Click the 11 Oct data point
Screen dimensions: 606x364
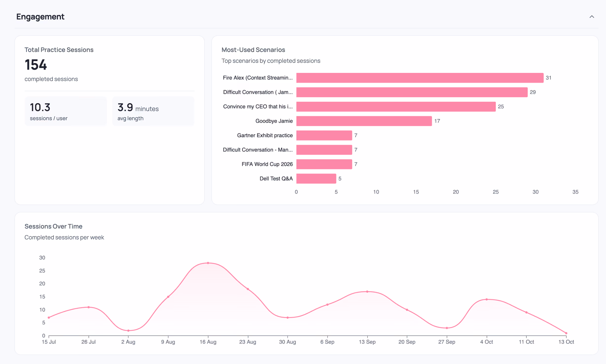(x=526, y=313)
